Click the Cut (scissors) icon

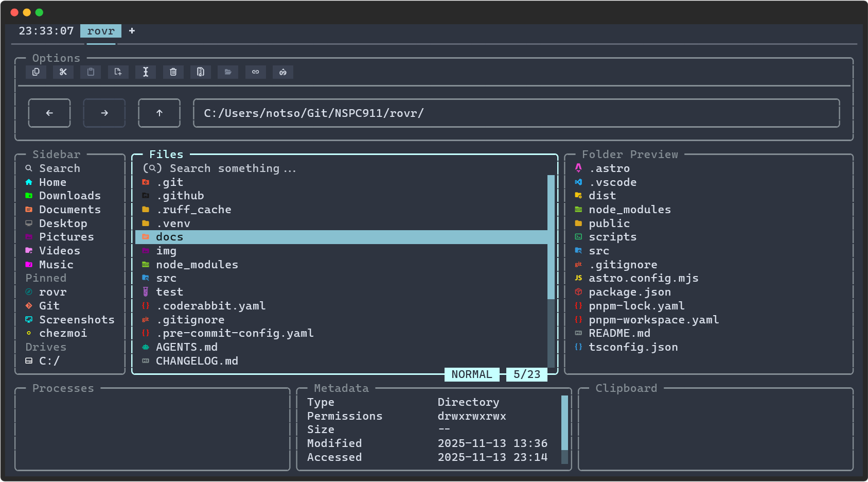point(63,72)
